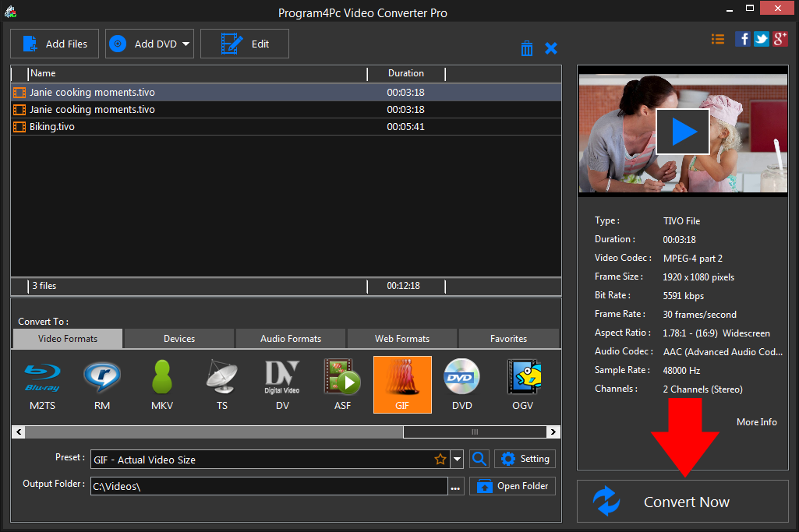Choose the RM RealMedia format icon
799x532 pixels.
102,384
